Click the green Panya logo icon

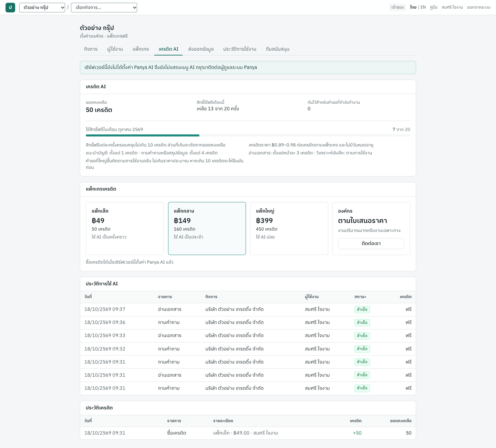[x=10, y=8]
